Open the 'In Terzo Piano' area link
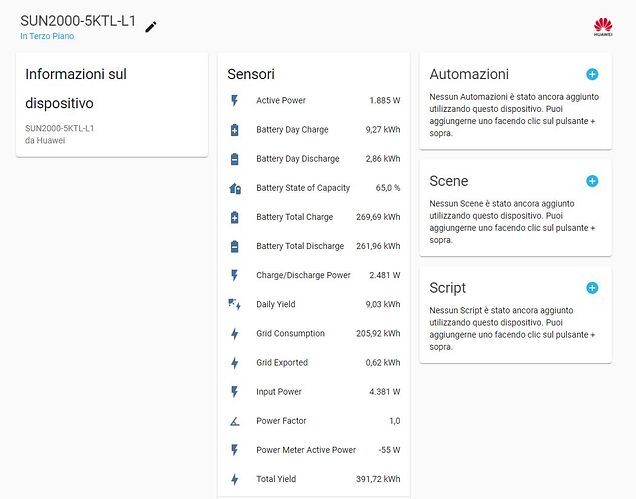636x499 pixels. [46, 36]
